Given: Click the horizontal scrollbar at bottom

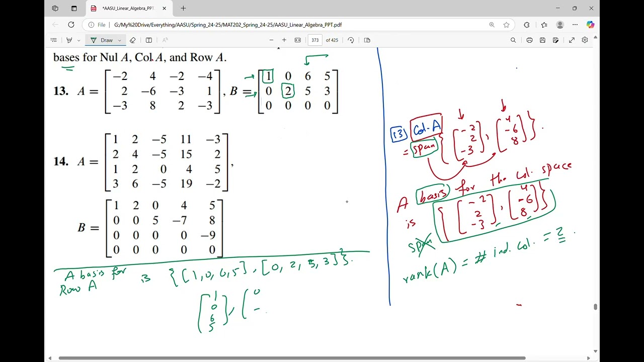Looking at the screenshot, I should click(x=292, y=358).
